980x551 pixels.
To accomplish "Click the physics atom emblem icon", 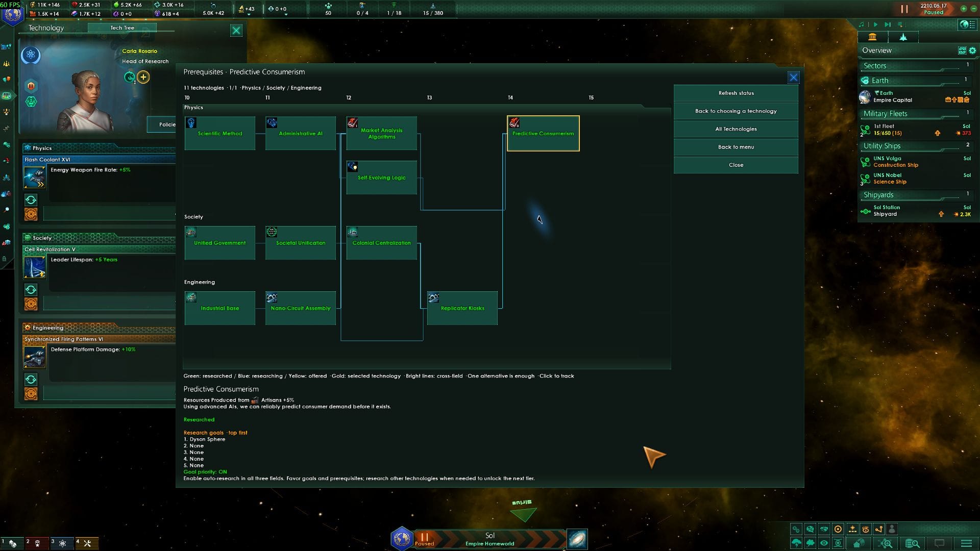I will click(31, 55).
